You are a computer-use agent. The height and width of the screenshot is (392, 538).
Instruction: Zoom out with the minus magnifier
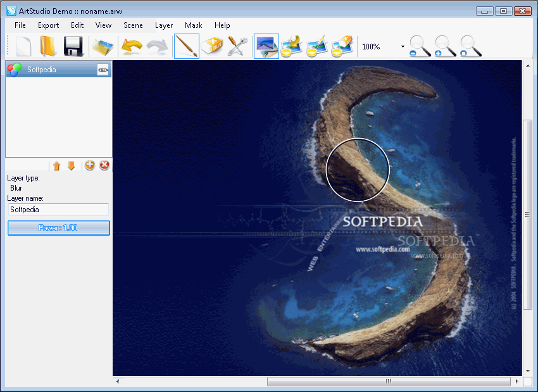tap(420, 46)
